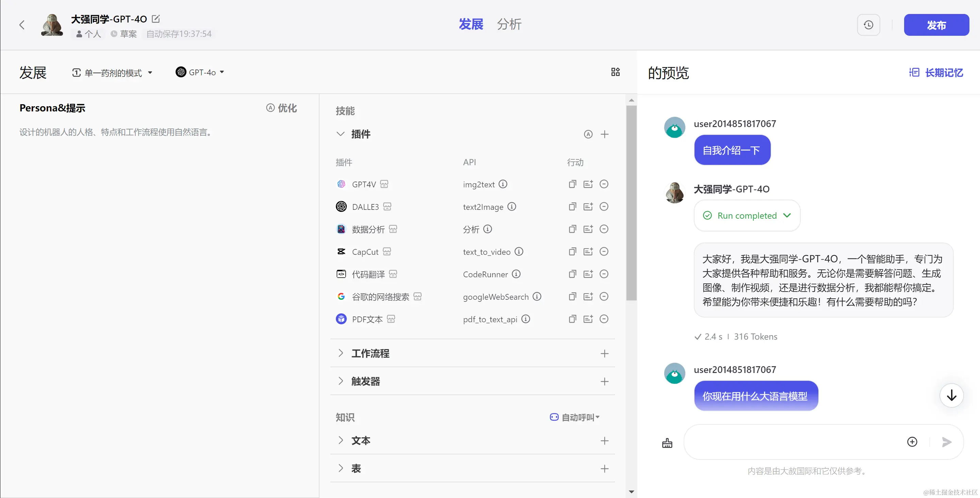Viewport: 980px width, 498px height.
Task: Remove the DALLE3 plugin with minus icon
Action: point(604,207)
